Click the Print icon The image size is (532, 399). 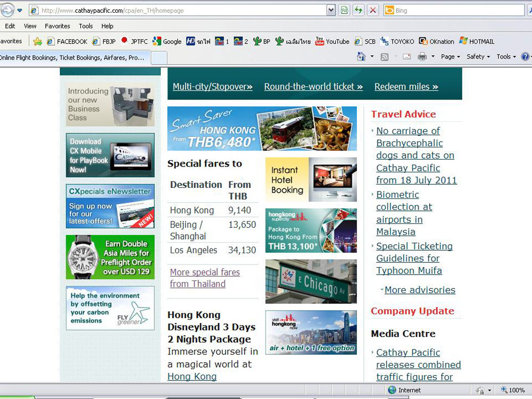(x=422, y=57)
